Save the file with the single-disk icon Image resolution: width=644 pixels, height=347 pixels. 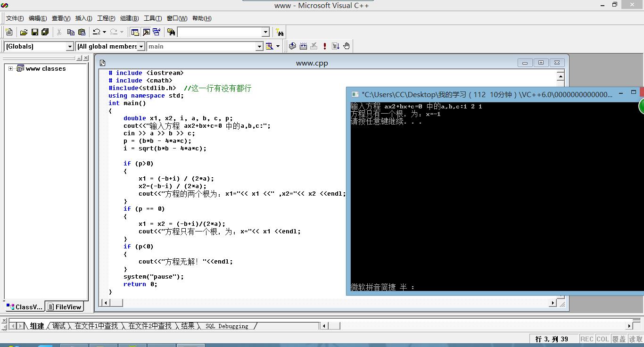[x=34, y=32]
